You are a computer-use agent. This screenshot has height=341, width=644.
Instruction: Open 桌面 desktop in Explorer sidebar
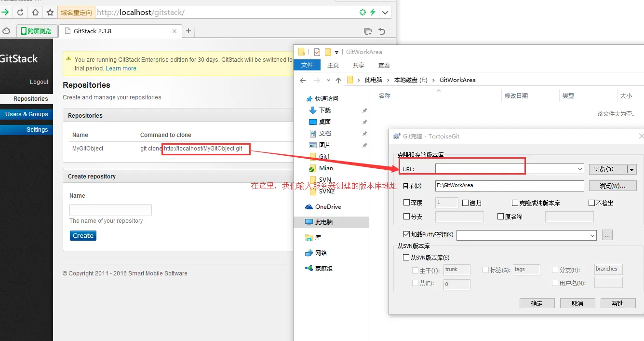click(324, 122)
